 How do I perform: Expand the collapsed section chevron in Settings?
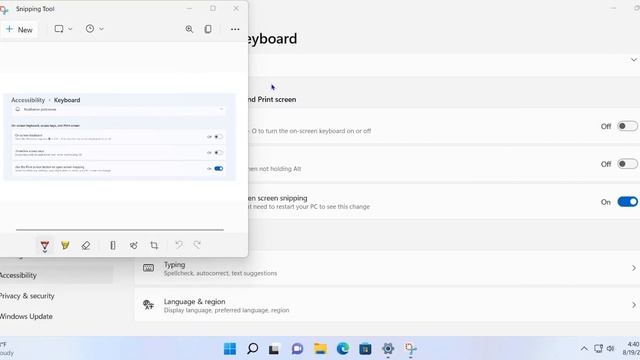633,60
